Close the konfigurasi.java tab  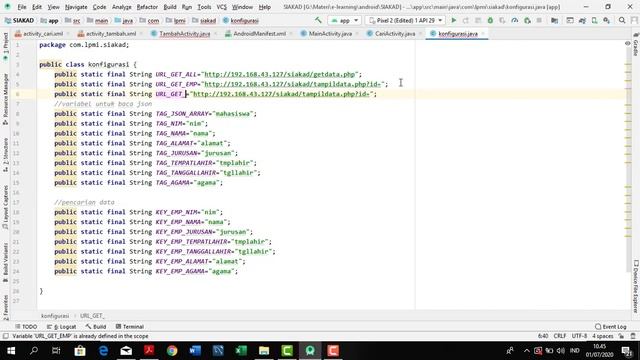pyautogui.click(x=483, y=34)
